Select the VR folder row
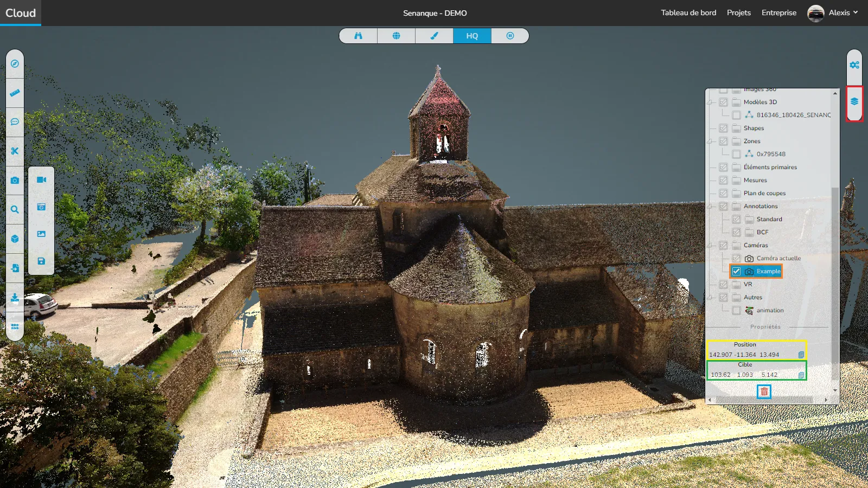868x488 pixels. 748,284
